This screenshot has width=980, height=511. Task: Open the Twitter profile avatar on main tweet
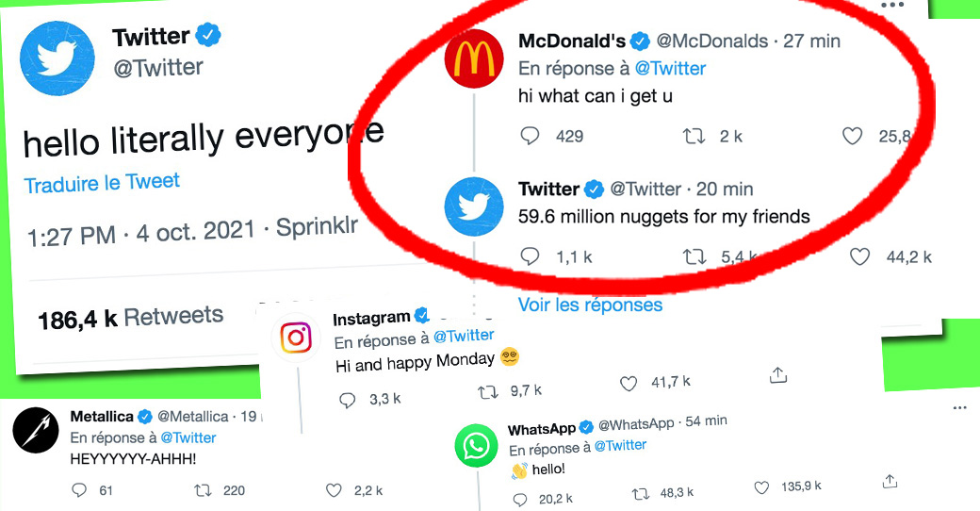coord(57,58)
